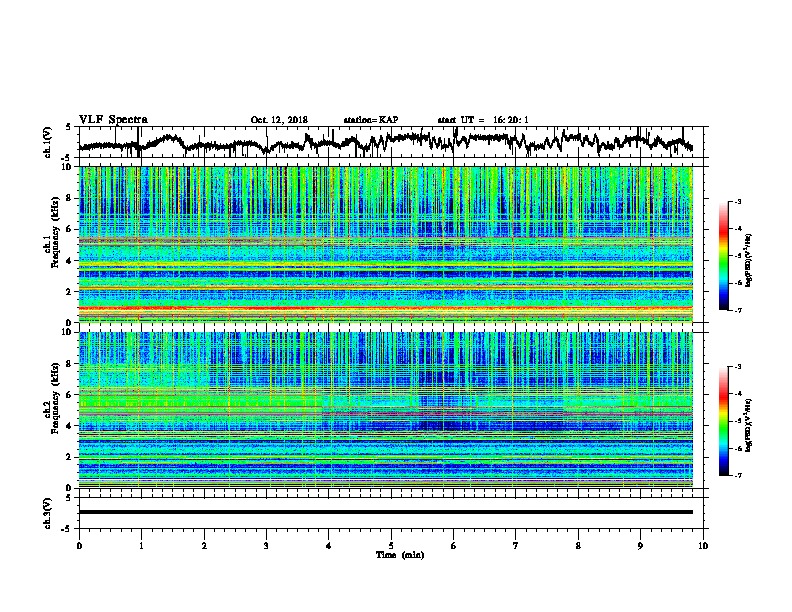Click the date 'Oct. 12, 2018'
792x612 pixels.
point(279,120)
